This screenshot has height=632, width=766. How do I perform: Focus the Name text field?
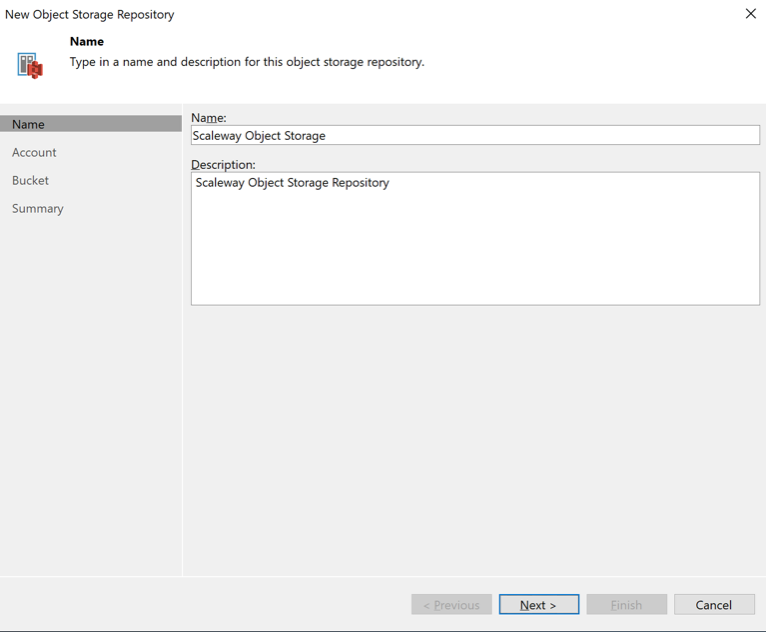click(x=475, y=135)
